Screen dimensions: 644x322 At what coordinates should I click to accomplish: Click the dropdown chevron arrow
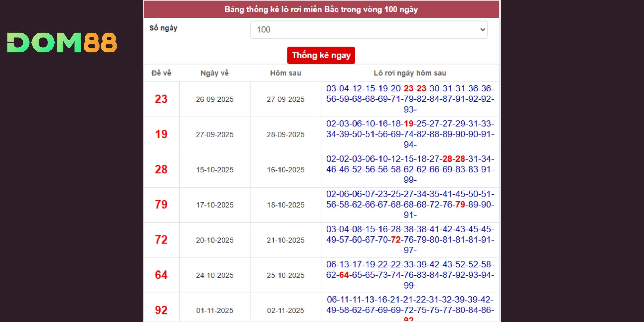pyautogui.click(x=482, y=30)
